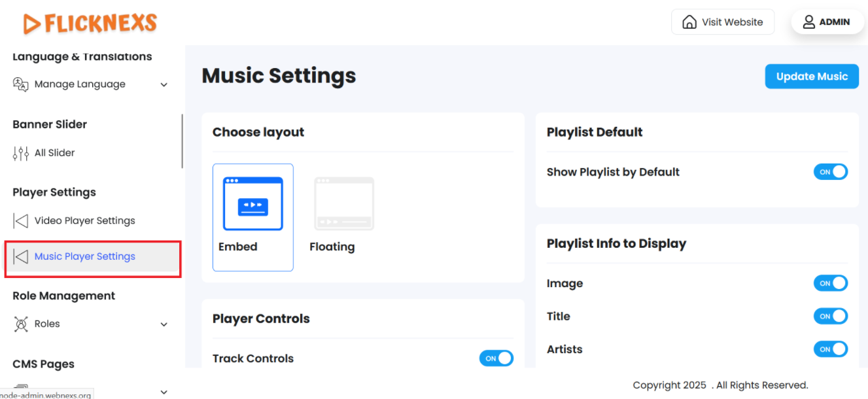The image size is (868, 399).
Task: Click the Manage Language translate icon
Action: point(21,84)
